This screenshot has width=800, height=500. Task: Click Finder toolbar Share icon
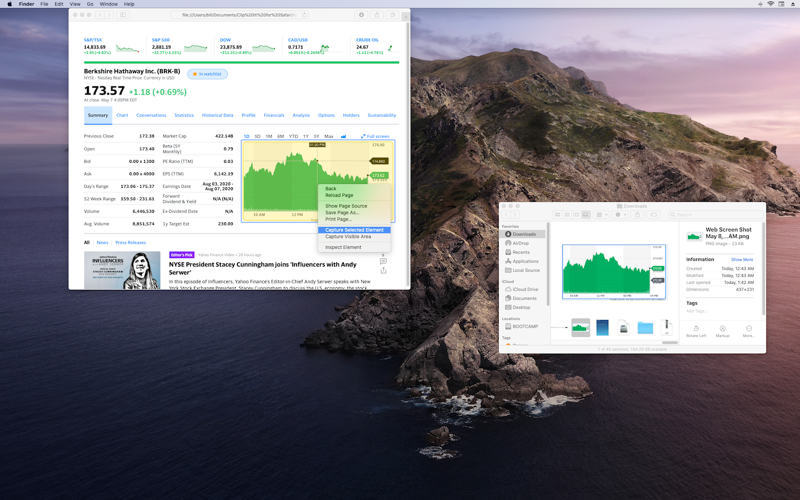click(637, 215)
